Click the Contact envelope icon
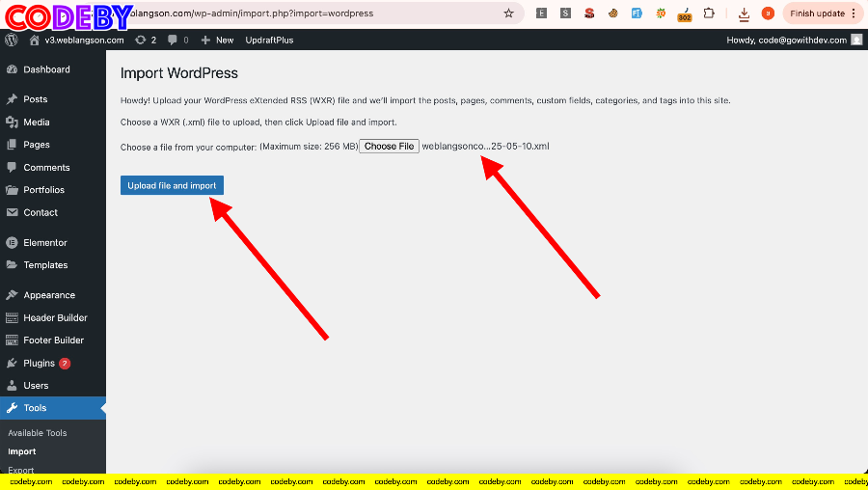The height and width of the screenshot is (490, 868). click(12, 212)
